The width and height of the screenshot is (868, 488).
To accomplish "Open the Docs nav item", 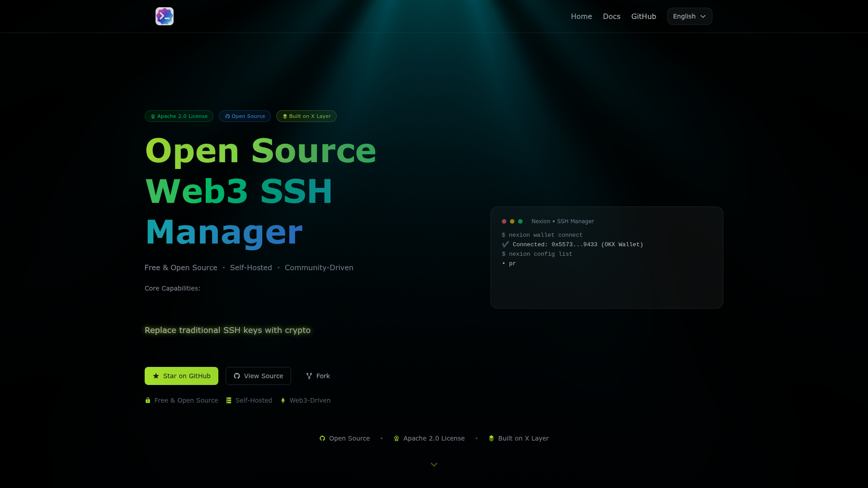I will [x=612, y=16].
